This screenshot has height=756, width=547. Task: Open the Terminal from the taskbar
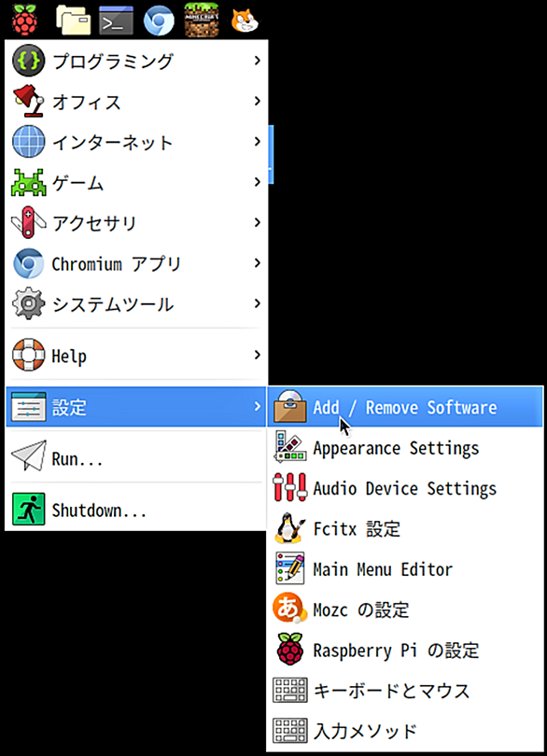(117, 21)
